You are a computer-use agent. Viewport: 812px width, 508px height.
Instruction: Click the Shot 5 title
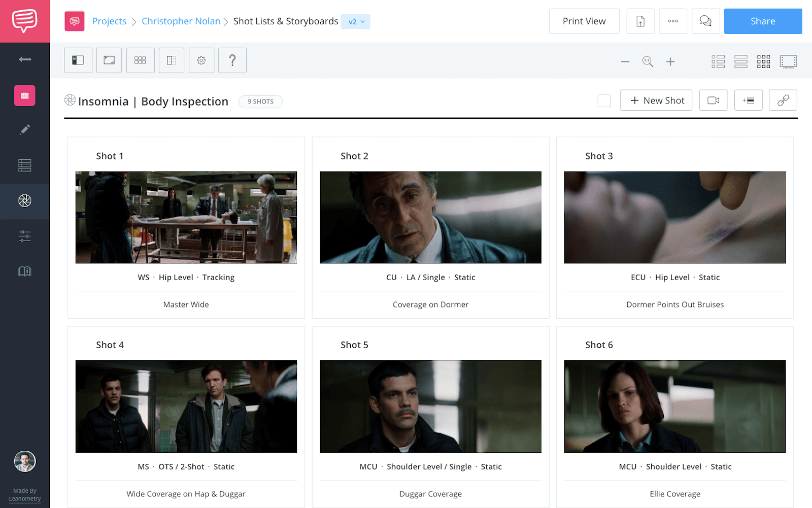tap(354, 345)
